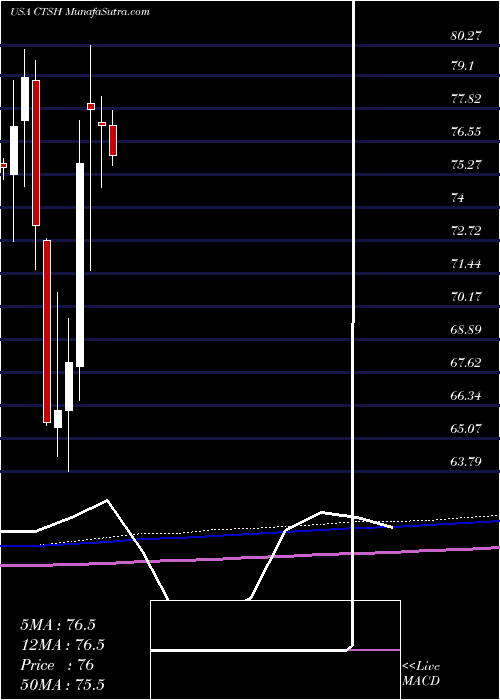The width and height of the screenshot is (500, 700).
Task: Click the tall white recovery candlestick
Action: [80, 265]
